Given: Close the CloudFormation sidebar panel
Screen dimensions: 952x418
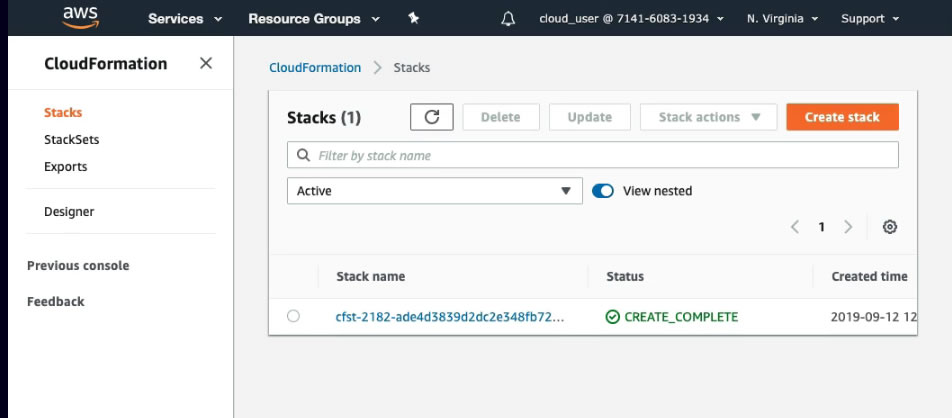Looking at the screenshot, I should (x=206, y=63).
